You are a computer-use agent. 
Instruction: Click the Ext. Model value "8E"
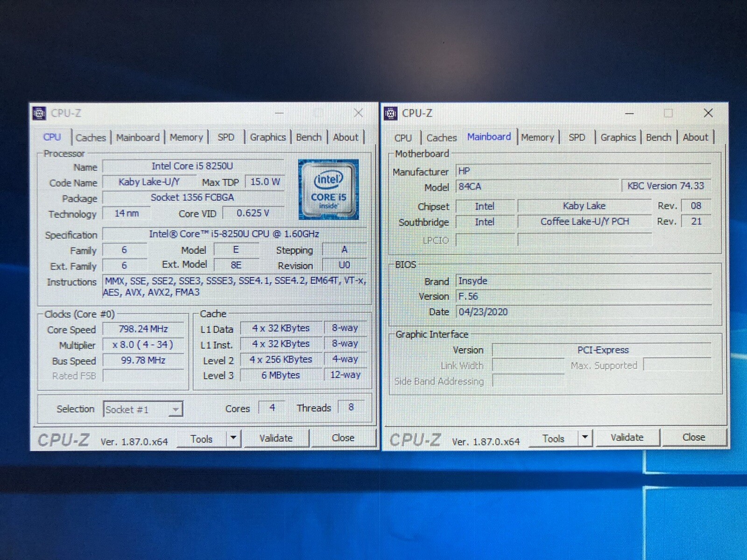tap(236, 265)
